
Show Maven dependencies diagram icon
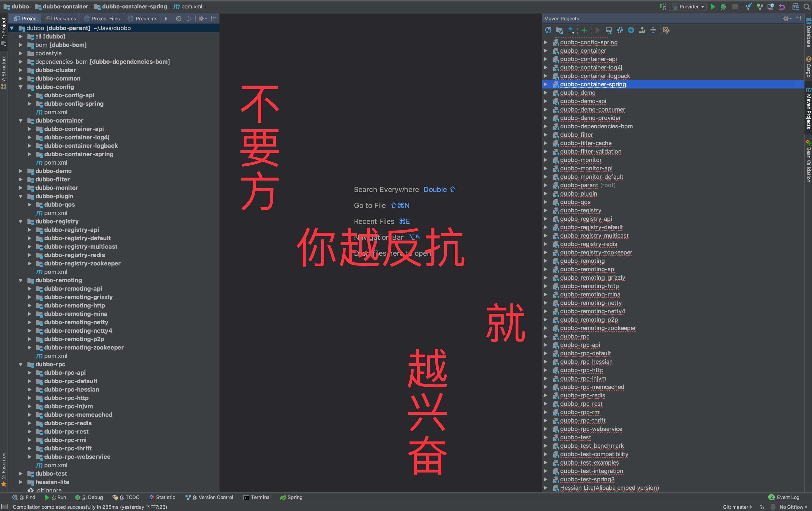[x=642, y=30]
